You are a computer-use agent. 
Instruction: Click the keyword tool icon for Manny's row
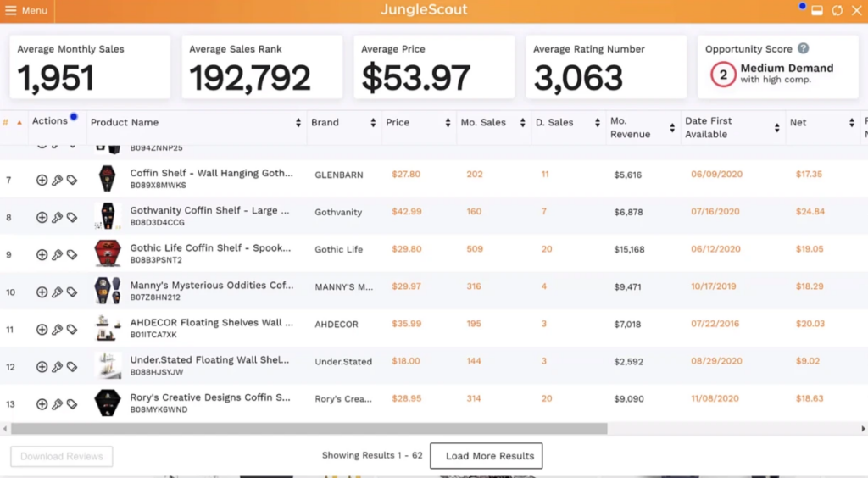pyautogui.click(x=57, y=292)
